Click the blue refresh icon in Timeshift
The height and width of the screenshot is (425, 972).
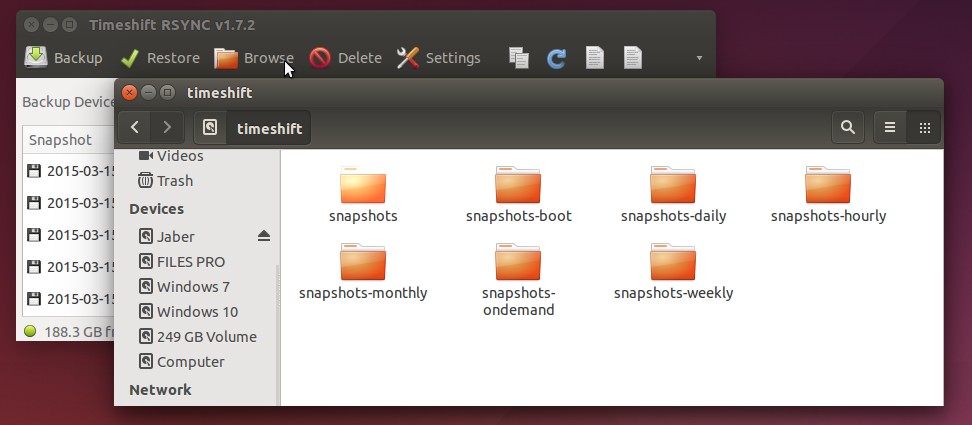point(557,58)
